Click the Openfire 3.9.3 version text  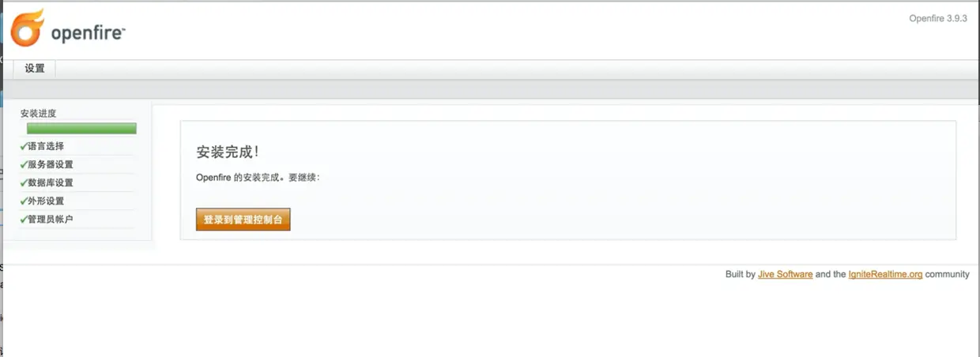(938, 19)
